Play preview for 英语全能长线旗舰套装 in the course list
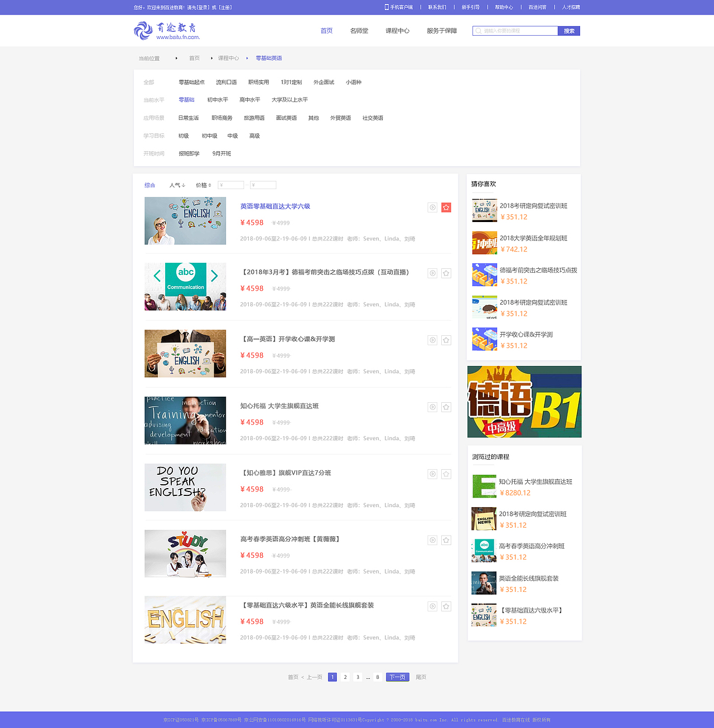Viewport: 714px width, 728px height. coord(432,606)
